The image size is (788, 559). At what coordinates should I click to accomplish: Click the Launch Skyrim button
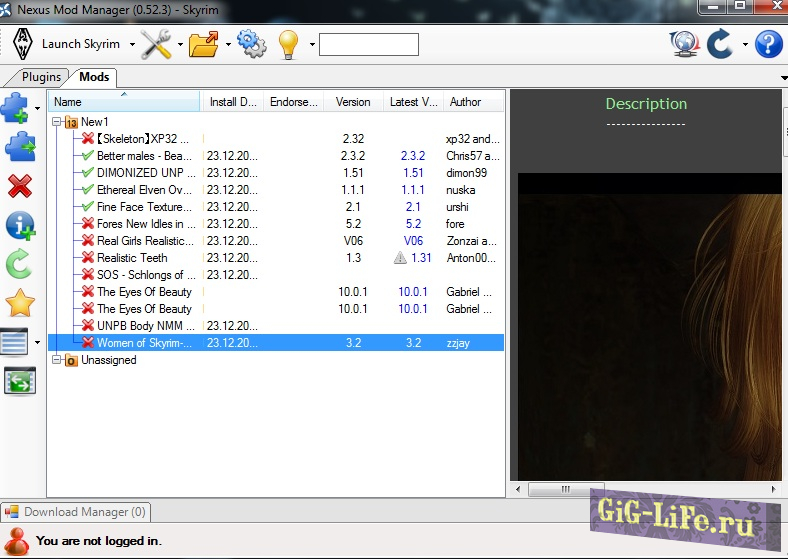pos(67,44)
